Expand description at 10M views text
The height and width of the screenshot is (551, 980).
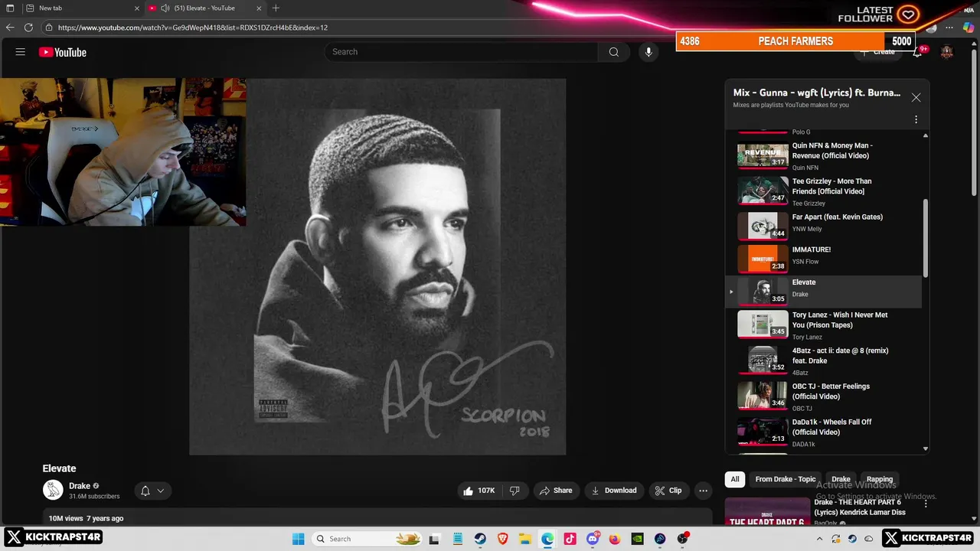86,518
